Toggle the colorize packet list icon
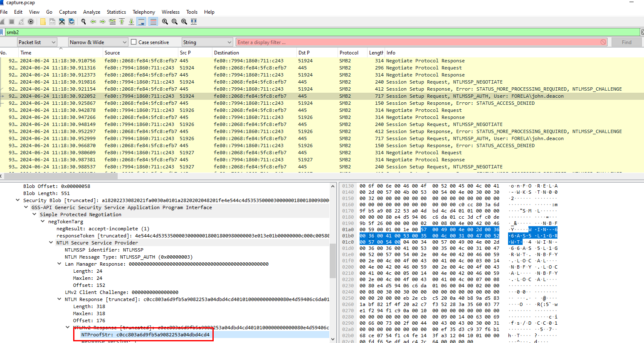Image resolution: width=644 pixels, height=343 pixels. tap(153, 22)
